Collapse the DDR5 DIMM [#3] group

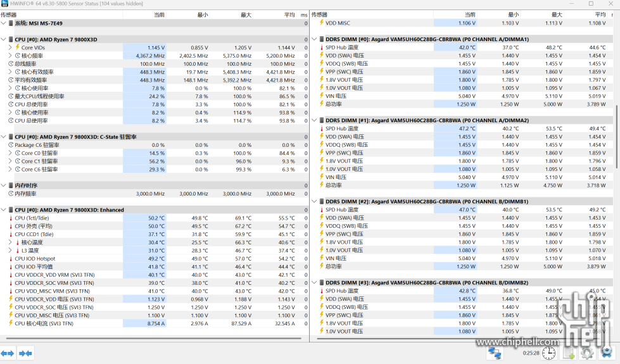point(314,282)
